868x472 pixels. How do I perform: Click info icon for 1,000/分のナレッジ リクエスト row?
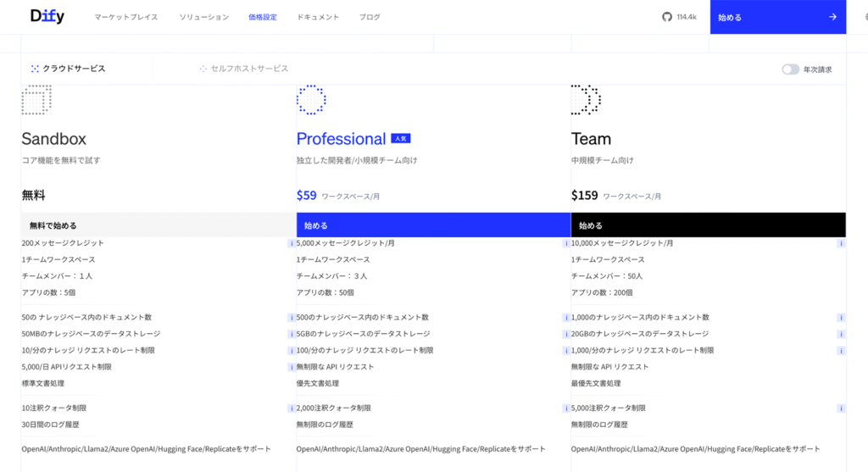[x=841, y=351]
